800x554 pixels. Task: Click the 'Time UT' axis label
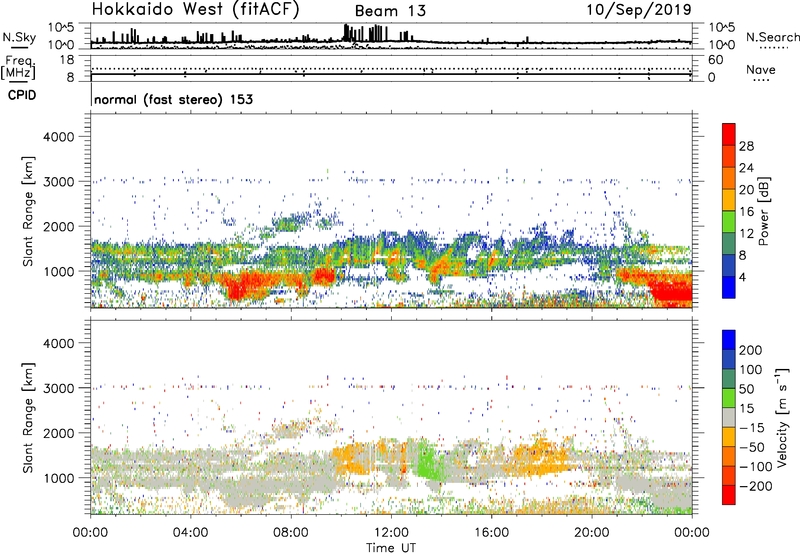[x=391, y=547]
